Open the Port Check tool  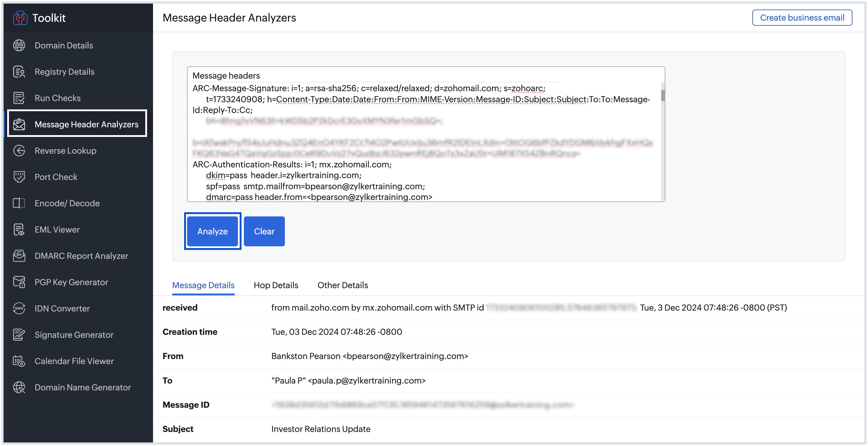point(56,177)
